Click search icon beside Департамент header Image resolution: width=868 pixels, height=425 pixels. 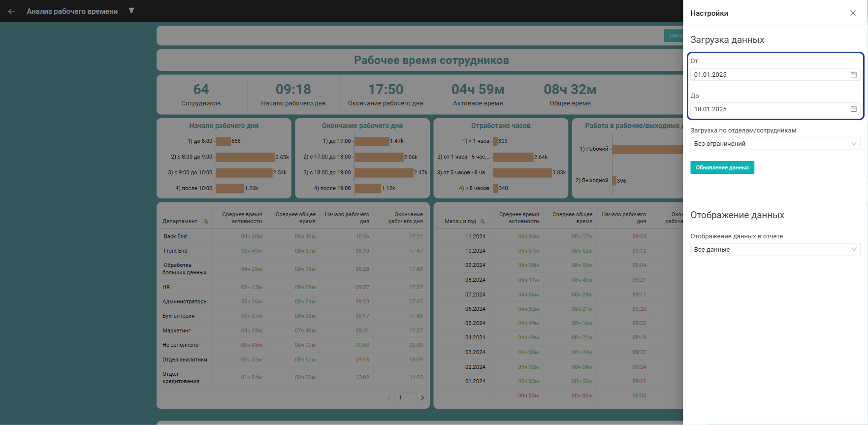(x=206, y=222)
